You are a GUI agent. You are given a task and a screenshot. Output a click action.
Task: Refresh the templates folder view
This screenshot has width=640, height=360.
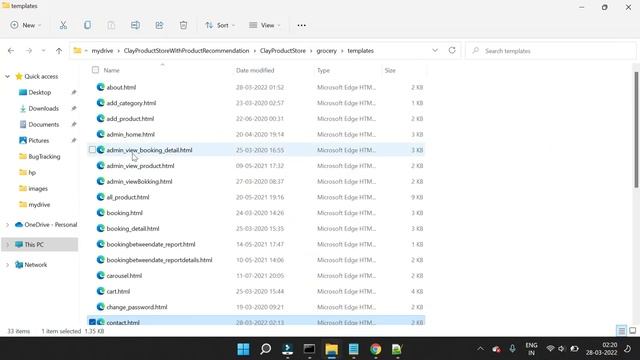click(x=452, y=51)
